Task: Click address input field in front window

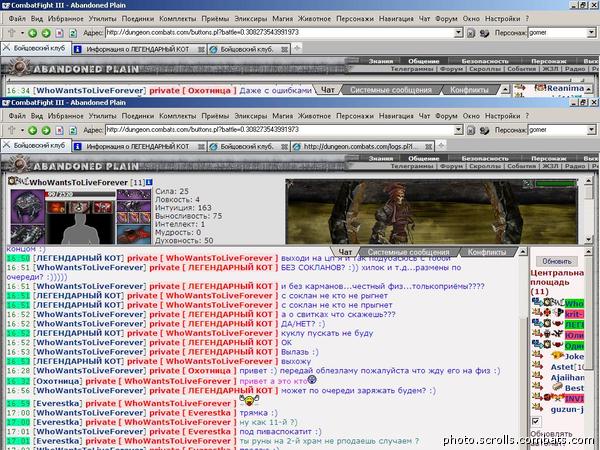Action: (x=280, y=130)
